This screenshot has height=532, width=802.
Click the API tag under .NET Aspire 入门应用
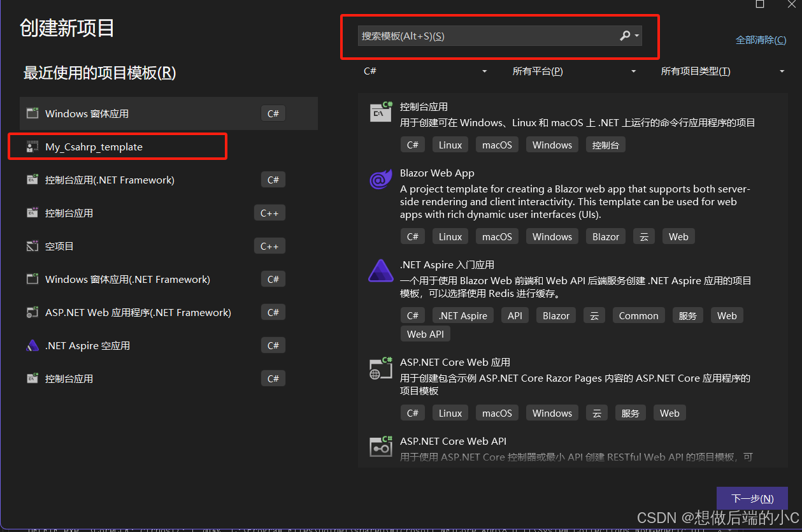(x=515, y=315)
